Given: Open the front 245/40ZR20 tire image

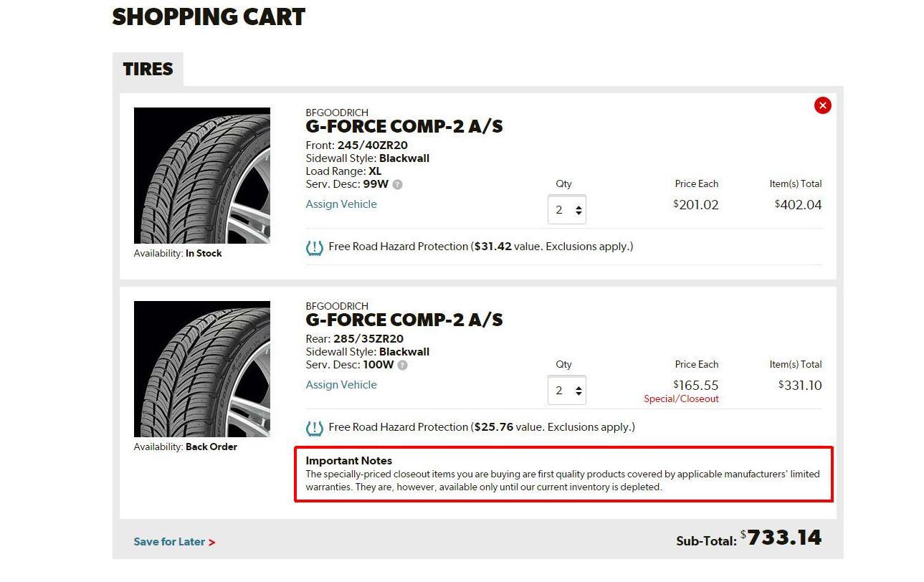Looking at the screenshot, I should pyautogui.click(x=202, y=176).
